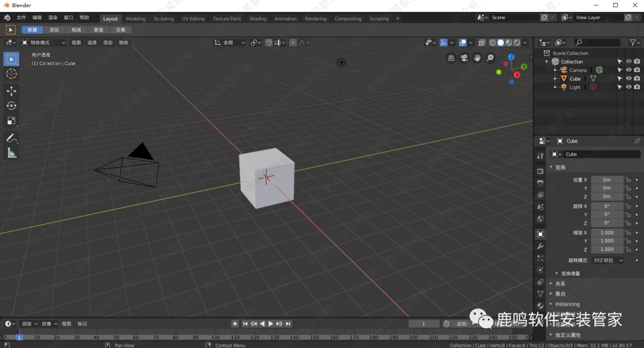Select the Move tool in the toolbar
The image size is (644, 348).
[x=11, y=91]
